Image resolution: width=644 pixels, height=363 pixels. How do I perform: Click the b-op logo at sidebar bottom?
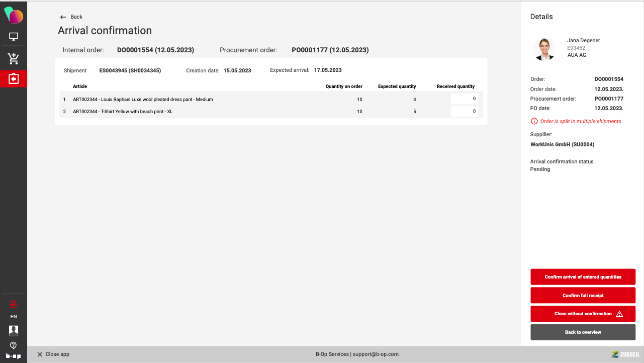pos(14,356)
